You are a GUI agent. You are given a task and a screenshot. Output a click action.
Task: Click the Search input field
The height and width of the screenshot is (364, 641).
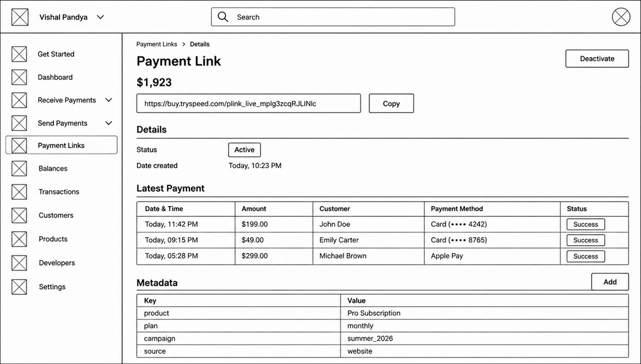[x=333, y=17]
